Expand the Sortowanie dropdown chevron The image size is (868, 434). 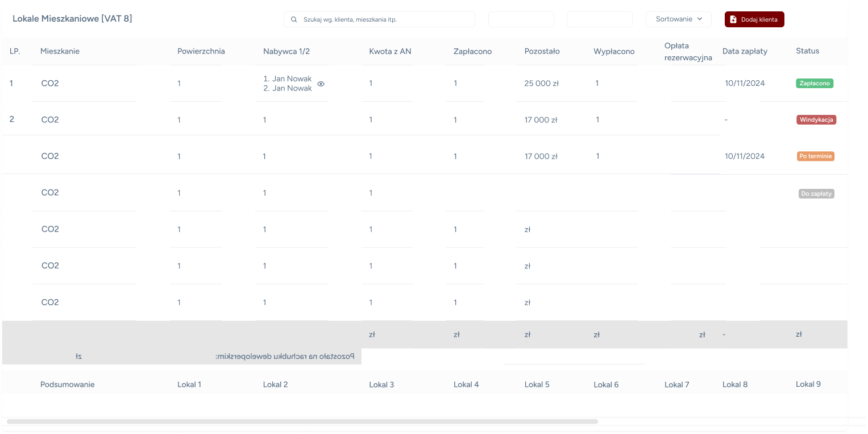point(700,19)
